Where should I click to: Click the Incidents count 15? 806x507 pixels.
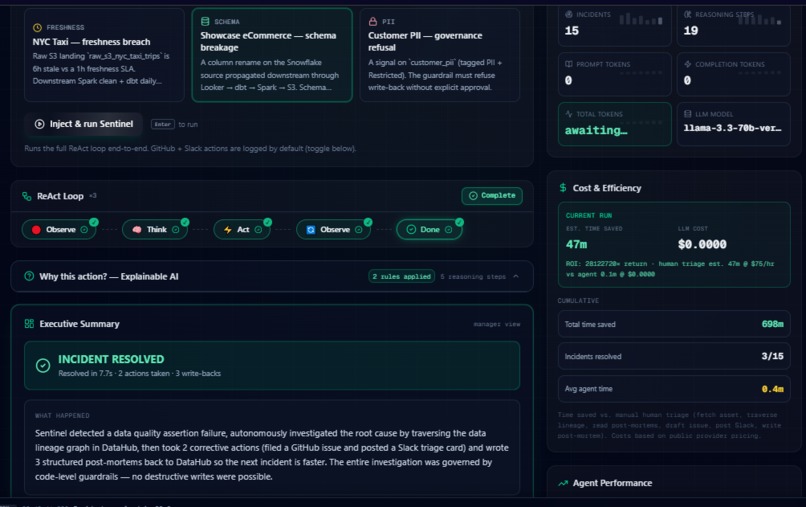(x=572, y=31)
